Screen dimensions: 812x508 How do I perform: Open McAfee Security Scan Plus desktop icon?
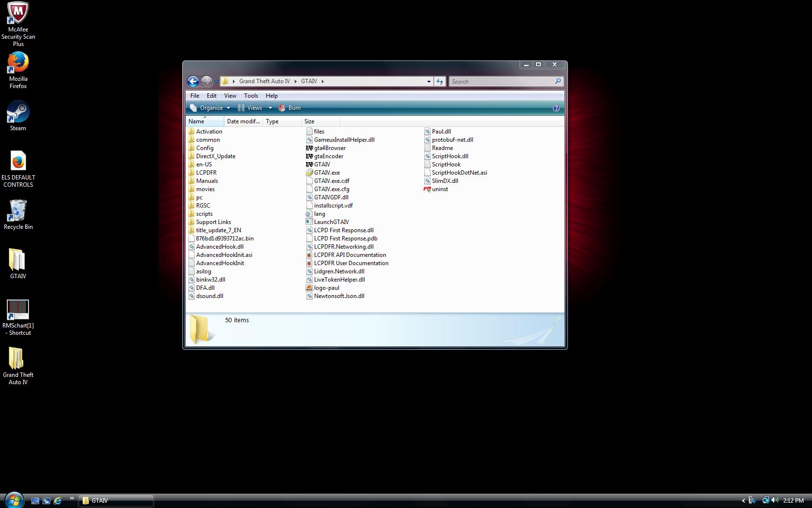[18, 24]
